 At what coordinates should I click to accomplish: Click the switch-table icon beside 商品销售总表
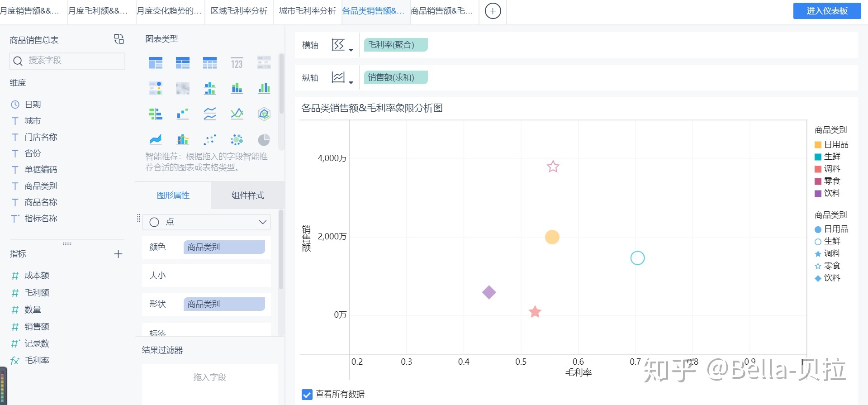[x=119, y=39]
